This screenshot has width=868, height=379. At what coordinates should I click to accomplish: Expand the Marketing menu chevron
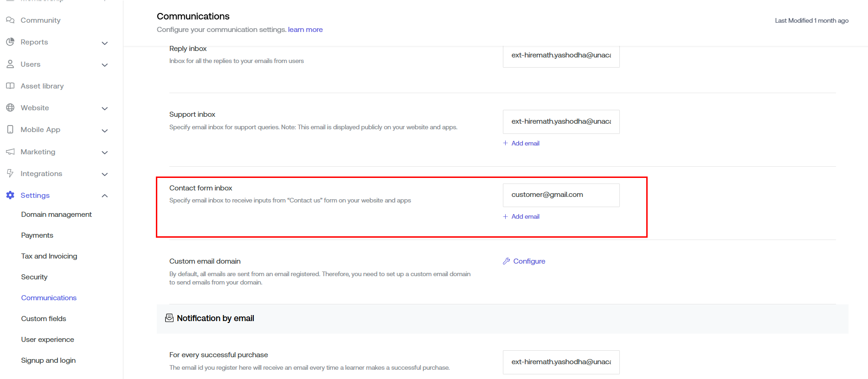point(105,152)
